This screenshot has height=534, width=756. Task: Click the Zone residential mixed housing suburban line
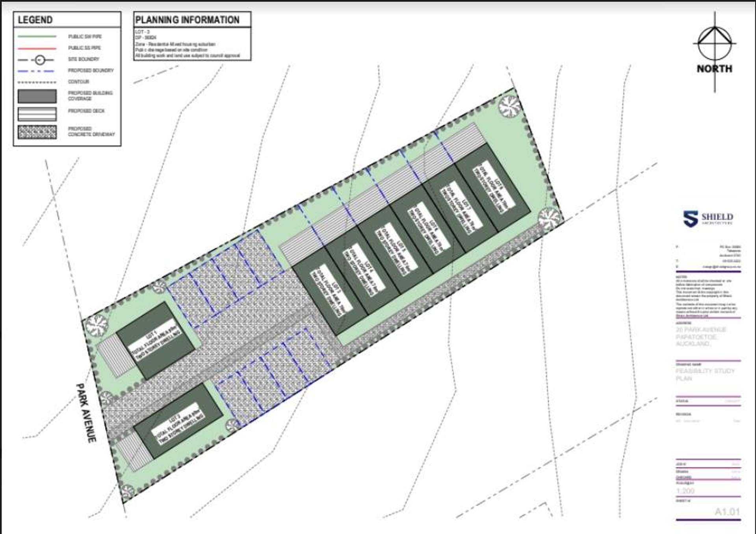pos(175,44)
